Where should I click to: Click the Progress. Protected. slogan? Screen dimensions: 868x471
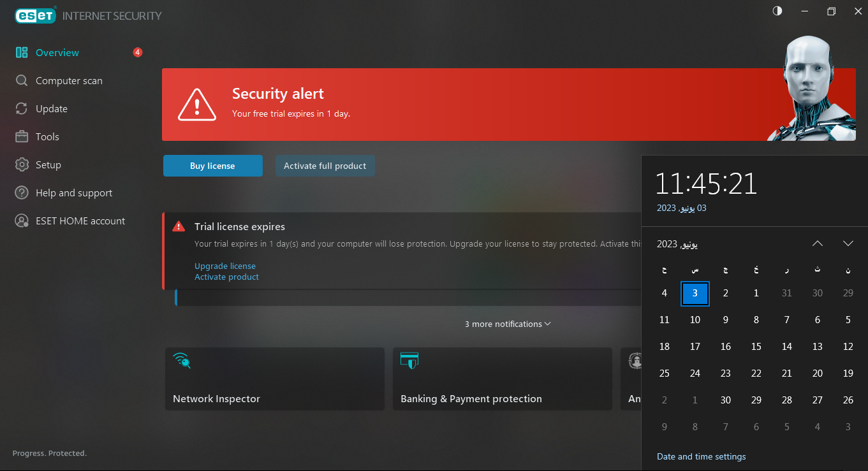click(x=50, y=453)
